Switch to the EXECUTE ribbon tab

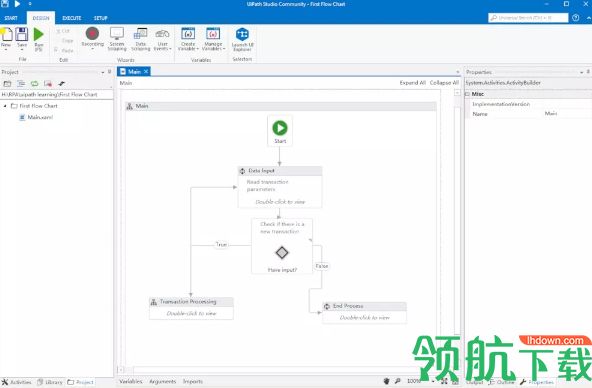point(72,18)
